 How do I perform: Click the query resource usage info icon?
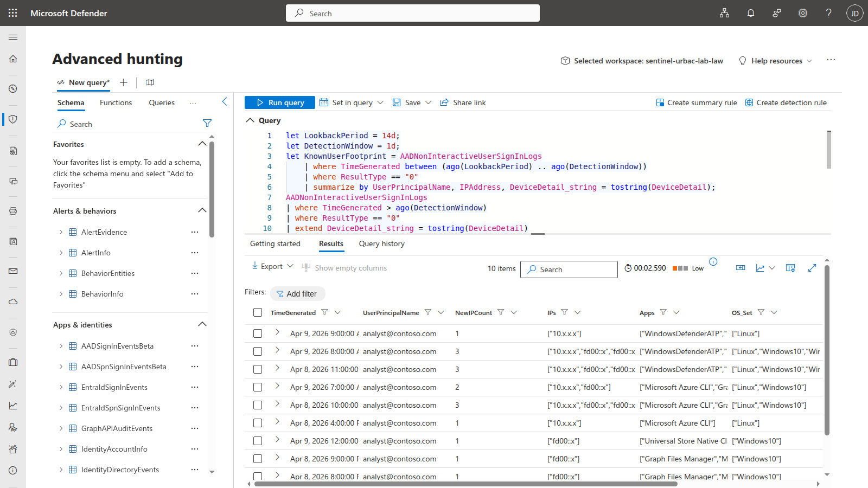713,261
